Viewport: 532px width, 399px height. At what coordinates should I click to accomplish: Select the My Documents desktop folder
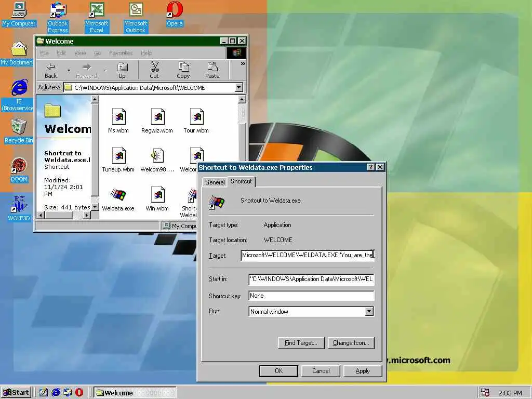(x=18, y=54)
